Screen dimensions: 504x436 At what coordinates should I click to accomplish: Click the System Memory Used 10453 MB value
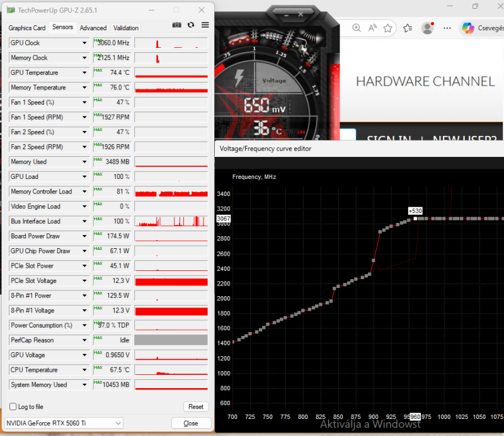(x=112, y=385)
